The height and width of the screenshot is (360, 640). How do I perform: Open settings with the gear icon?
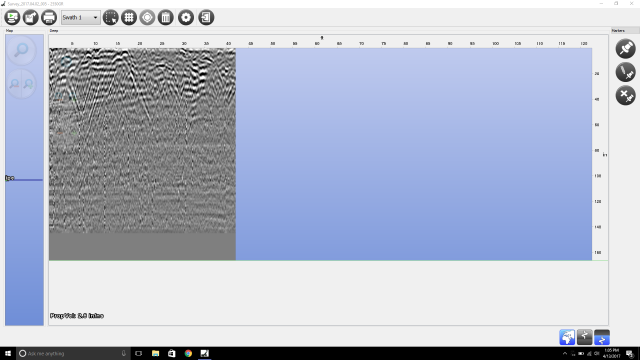186,18
